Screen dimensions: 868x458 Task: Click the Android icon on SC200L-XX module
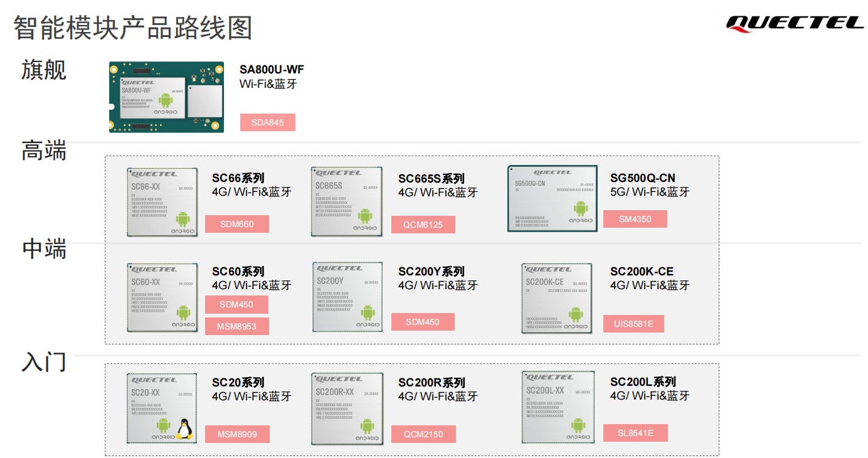point(578,426)
